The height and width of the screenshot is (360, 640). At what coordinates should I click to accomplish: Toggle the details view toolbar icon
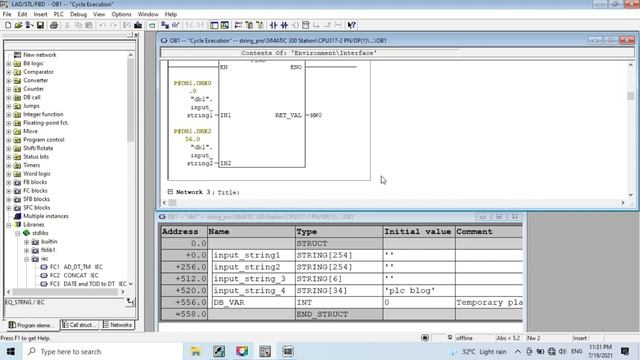click(x=225, y=25)
